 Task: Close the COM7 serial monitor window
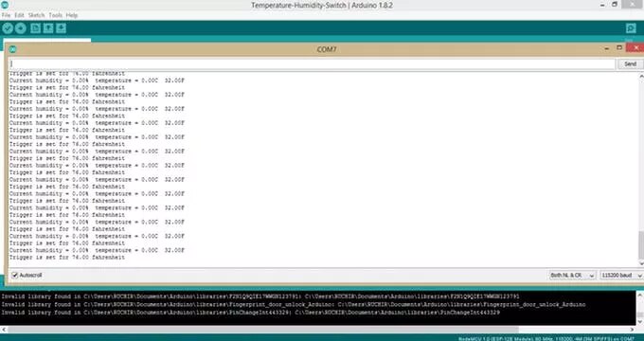pos(635,48)
